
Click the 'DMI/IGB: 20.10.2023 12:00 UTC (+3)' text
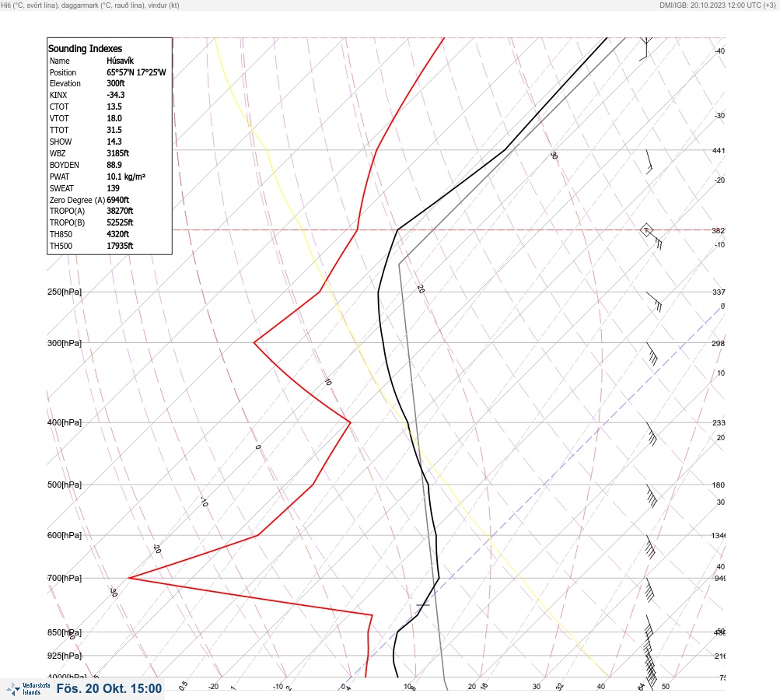coord(717,5)
